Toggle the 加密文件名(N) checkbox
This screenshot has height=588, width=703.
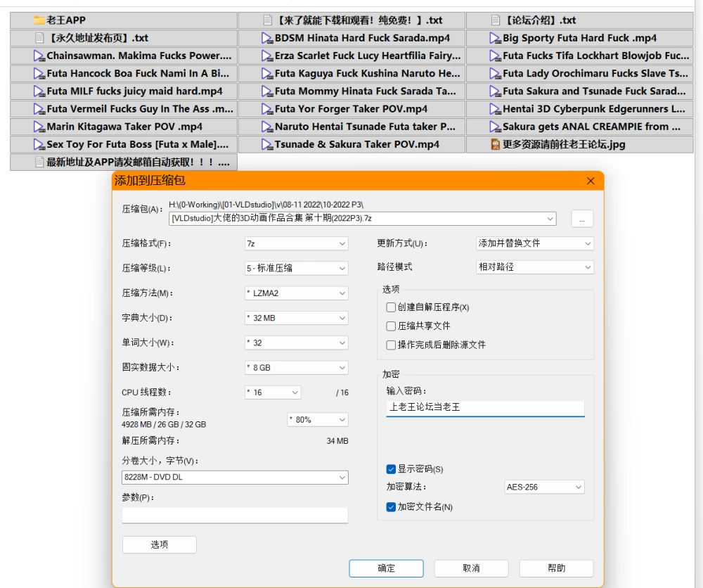tap(391, 507)
